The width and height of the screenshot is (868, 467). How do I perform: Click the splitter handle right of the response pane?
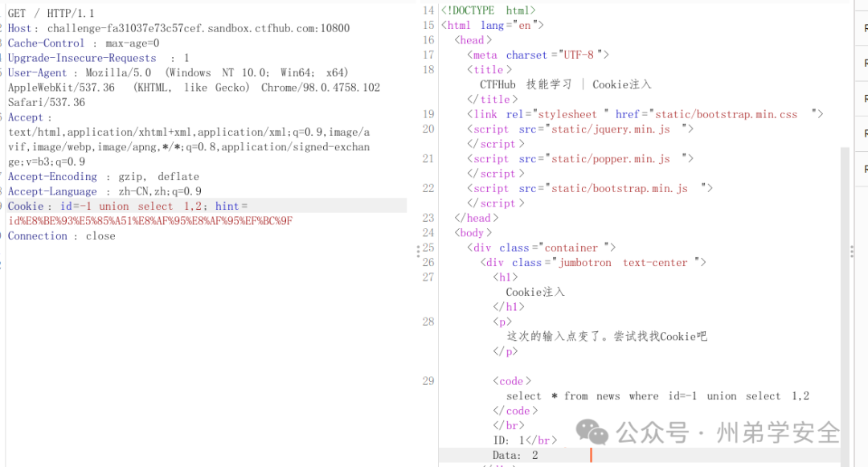(x=851, y=252)
